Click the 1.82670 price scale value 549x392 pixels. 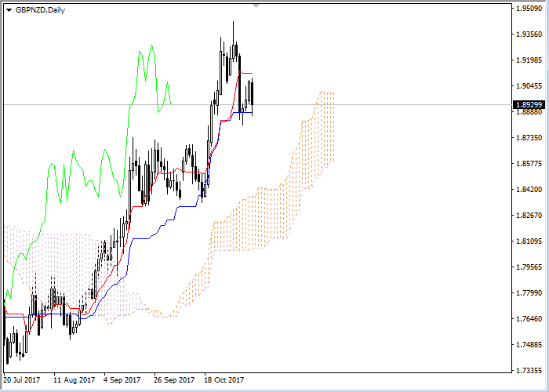pos(529,216)
